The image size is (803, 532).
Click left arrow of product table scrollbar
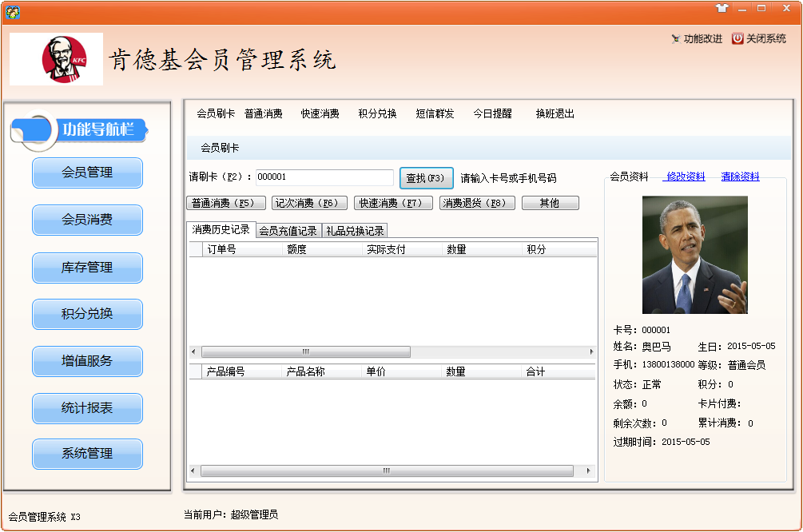click(x=193, y=471)
